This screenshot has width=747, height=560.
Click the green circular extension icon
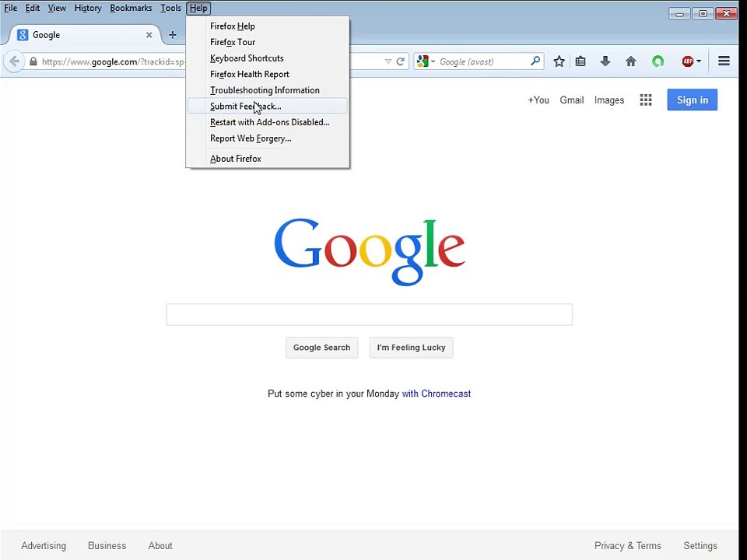point(658,61)
